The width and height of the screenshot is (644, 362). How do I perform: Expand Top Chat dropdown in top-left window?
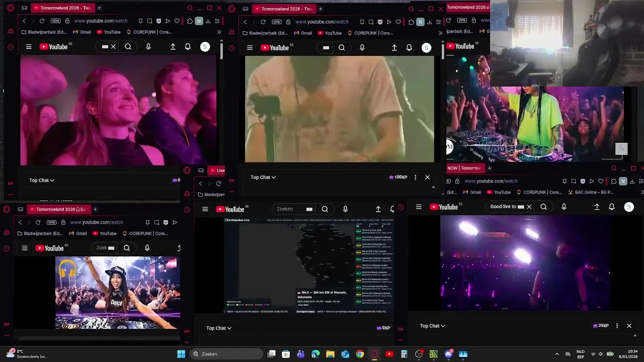coord(42,180)
